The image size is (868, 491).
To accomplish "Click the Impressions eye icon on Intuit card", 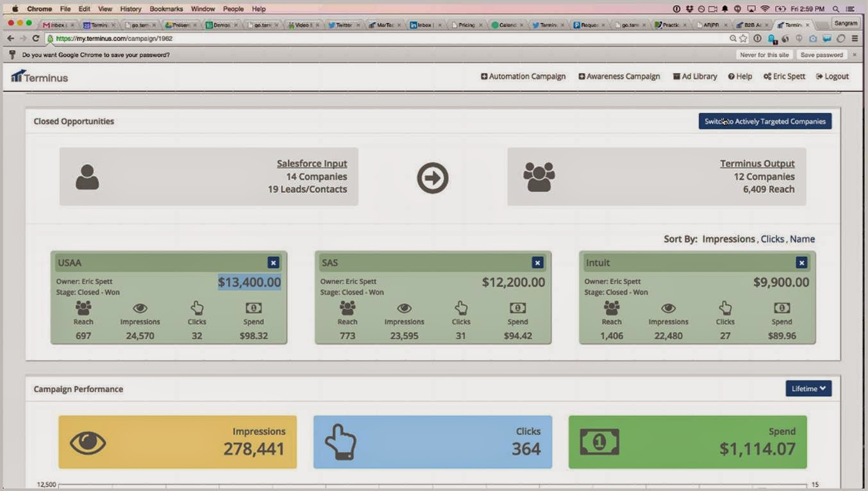I will pos(668,308).
